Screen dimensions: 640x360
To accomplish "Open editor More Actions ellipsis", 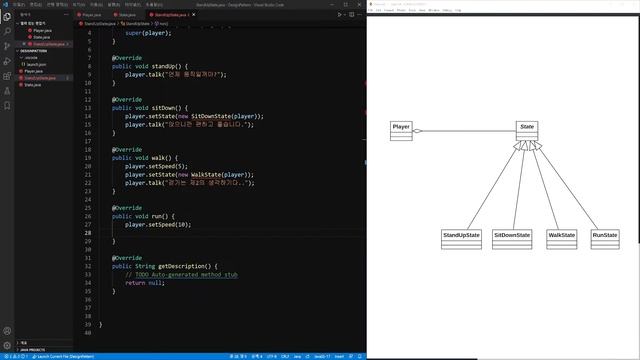I will pos(359,15).
